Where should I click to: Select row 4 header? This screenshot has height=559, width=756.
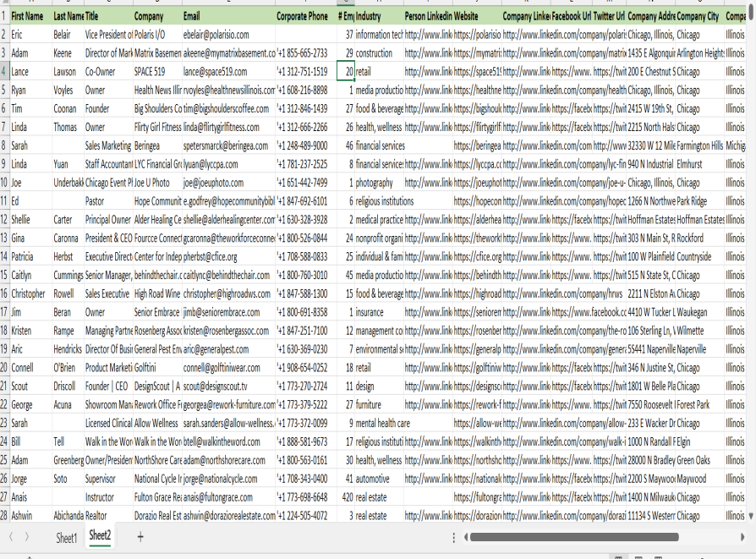4,72
